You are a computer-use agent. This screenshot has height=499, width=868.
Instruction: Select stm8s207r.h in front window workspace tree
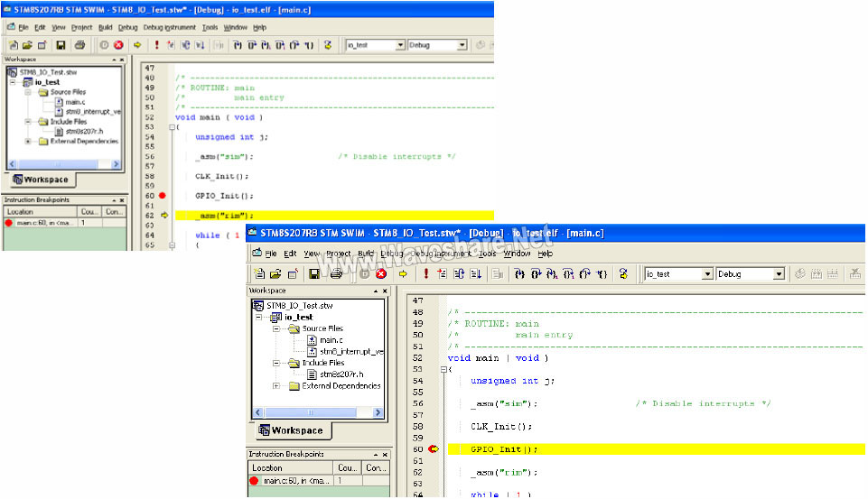pyautogui.click(x=340, y=374)
